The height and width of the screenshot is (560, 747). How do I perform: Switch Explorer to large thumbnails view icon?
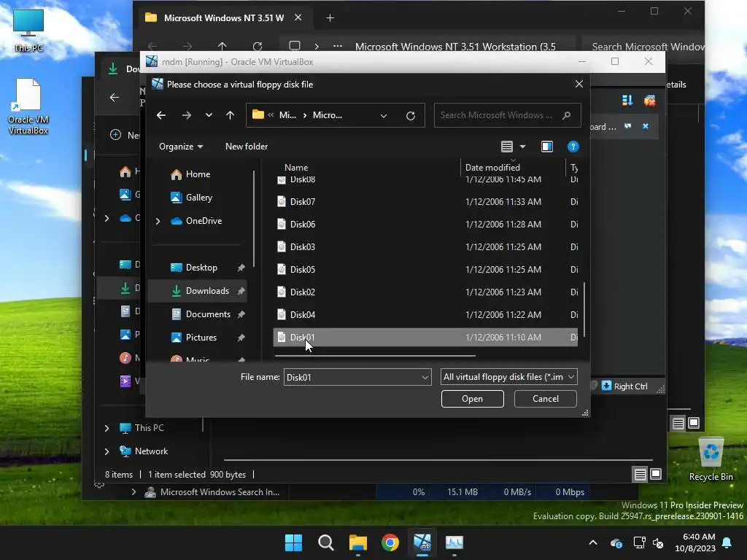[656, 474]
